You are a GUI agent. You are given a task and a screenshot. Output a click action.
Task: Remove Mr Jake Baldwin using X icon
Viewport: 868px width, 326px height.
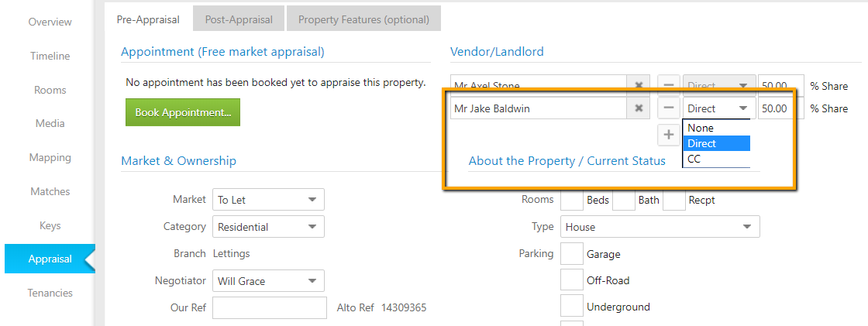pyautogui.click(x=639, y=108)
